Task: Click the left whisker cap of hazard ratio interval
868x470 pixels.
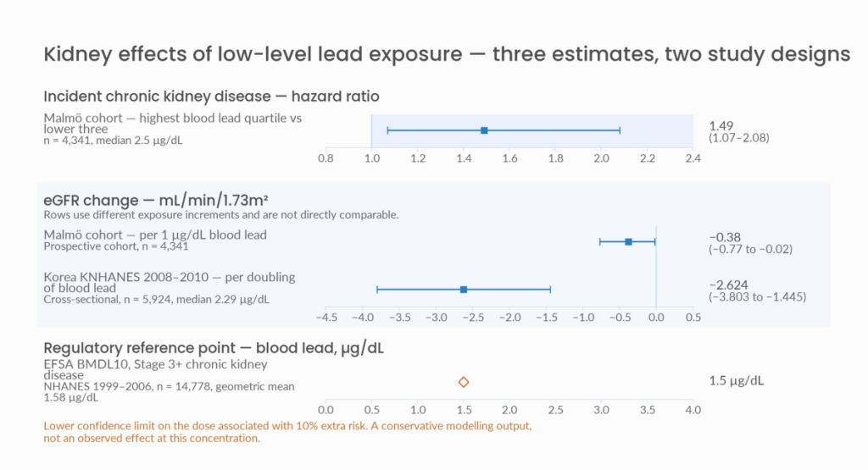Action: pos(388,130)
